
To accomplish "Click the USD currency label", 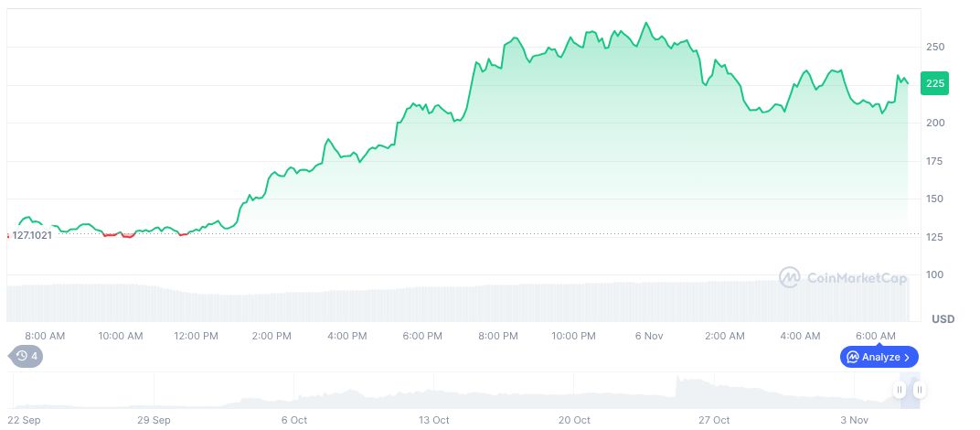I will point(943,319).
